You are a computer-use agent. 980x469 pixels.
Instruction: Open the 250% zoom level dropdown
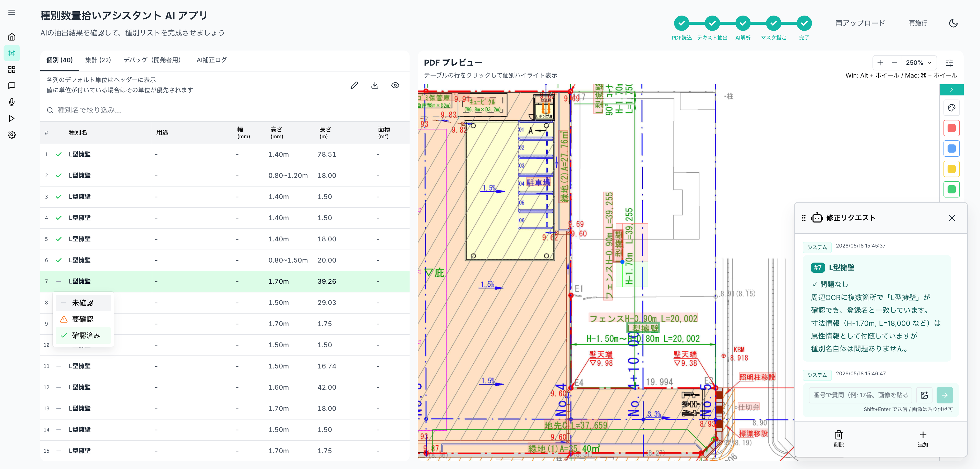point(918,63)
